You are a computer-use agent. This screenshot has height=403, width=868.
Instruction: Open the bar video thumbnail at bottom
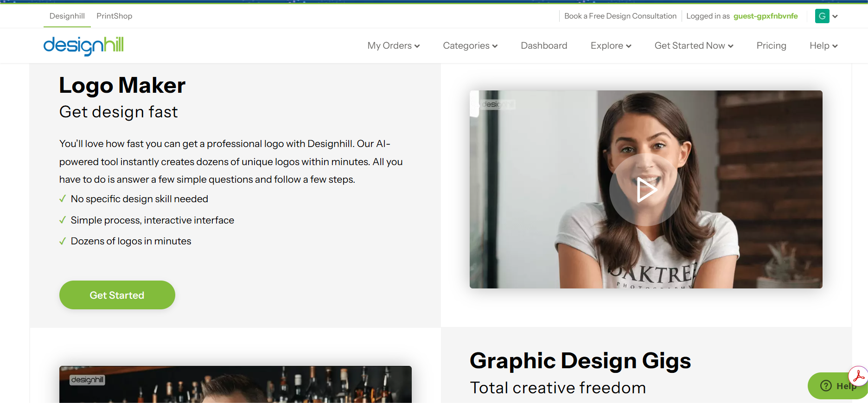tap(236, 384)
